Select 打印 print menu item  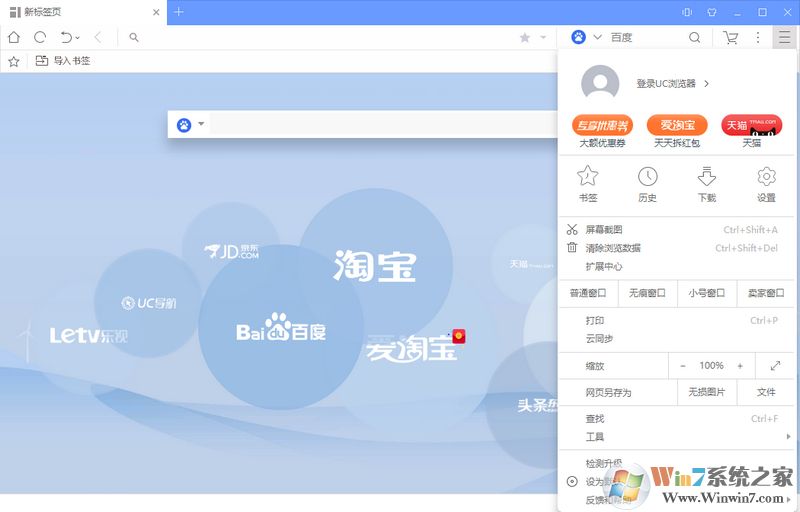click(x=677, y=320)
